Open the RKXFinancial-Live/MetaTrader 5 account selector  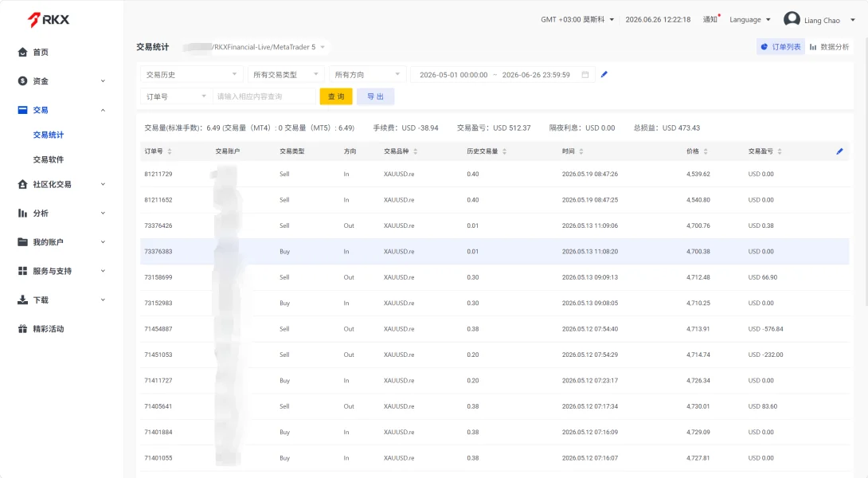[256, 47]
